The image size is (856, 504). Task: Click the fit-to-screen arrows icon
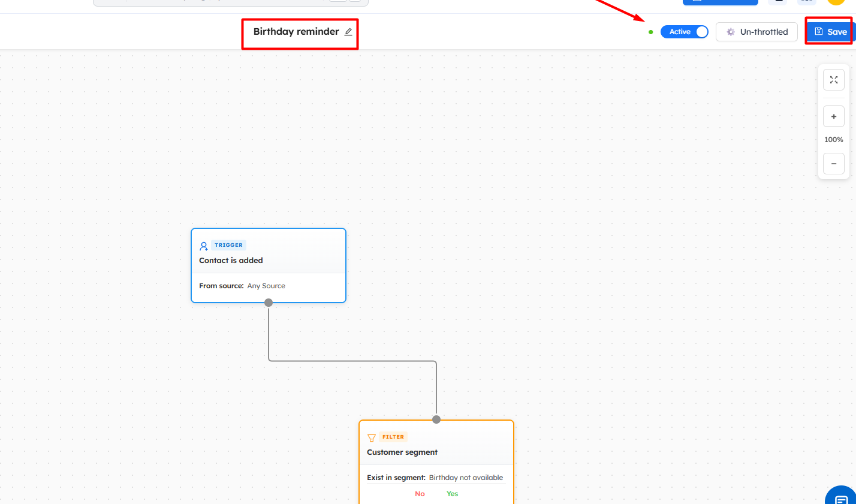click(833, 80)
